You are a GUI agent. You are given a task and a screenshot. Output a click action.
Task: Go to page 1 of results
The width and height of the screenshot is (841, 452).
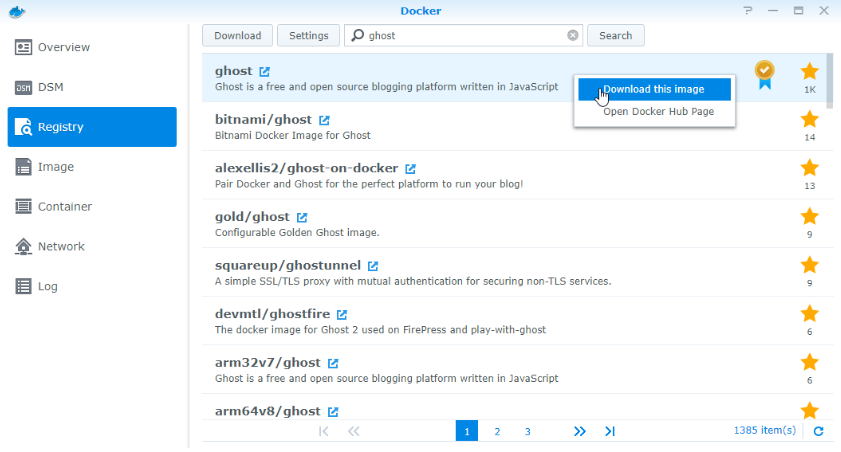tap(467, 431)
